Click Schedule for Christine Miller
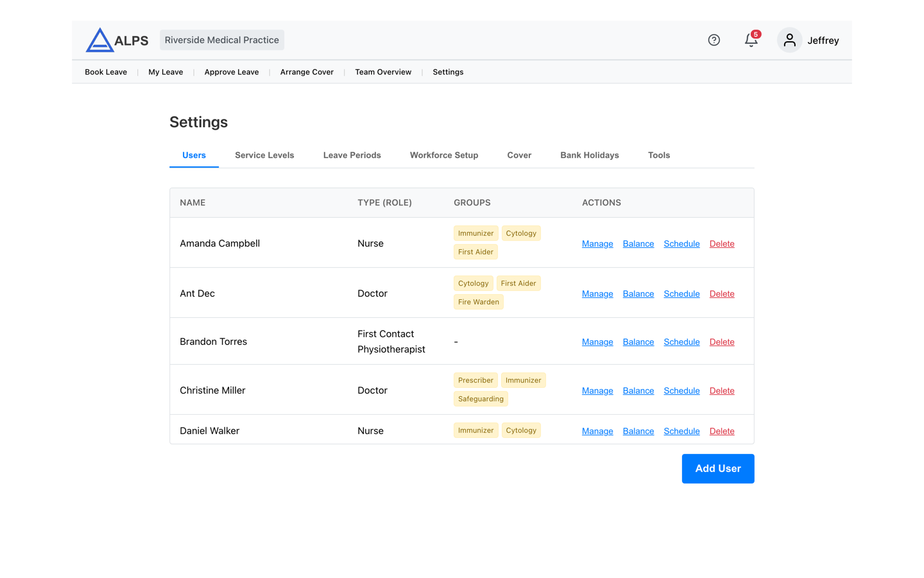 [681, 390]
